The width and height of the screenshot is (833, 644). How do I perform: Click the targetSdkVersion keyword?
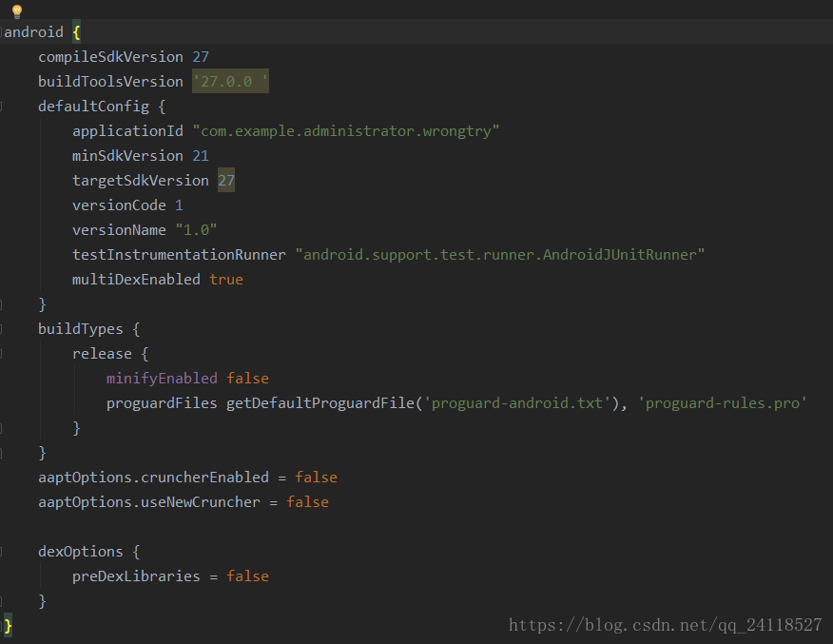(141, 181)
